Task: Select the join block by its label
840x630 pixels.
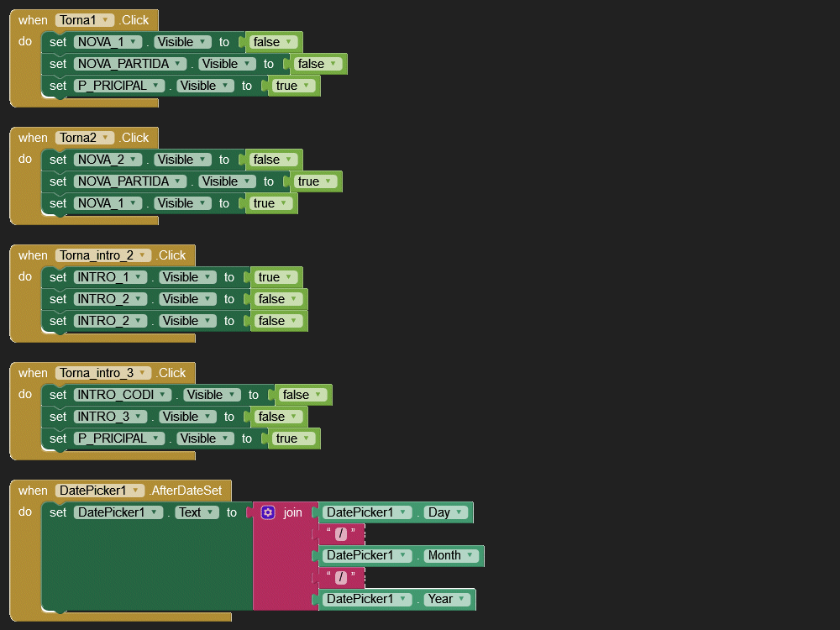Action: tap(292, 512)
